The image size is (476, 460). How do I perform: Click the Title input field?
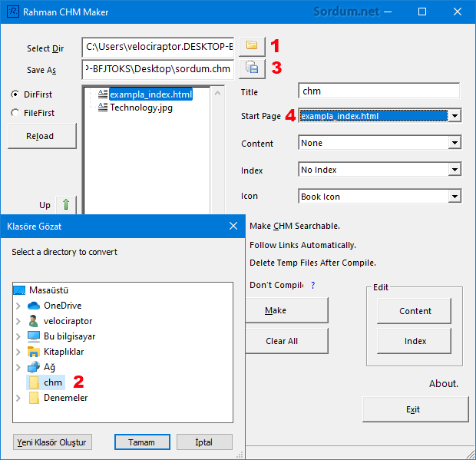point(378,91)
